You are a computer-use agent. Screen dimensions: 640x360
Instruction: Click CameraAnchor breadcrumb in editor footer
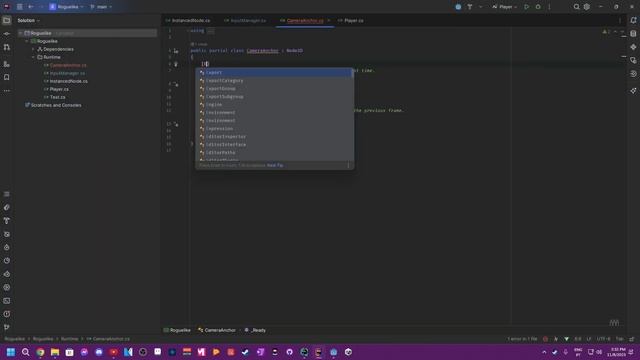[217, 330]
